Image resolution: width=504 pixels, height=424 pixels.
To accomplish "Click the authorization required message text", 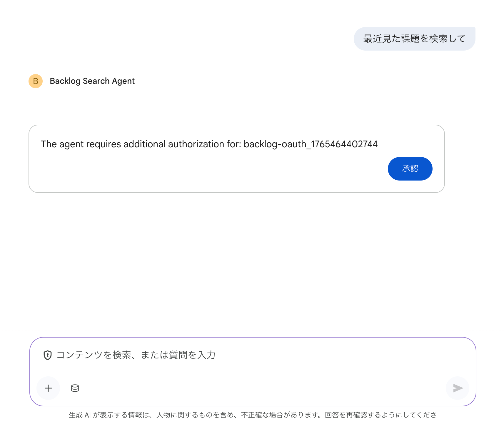I will click(141, 144).
